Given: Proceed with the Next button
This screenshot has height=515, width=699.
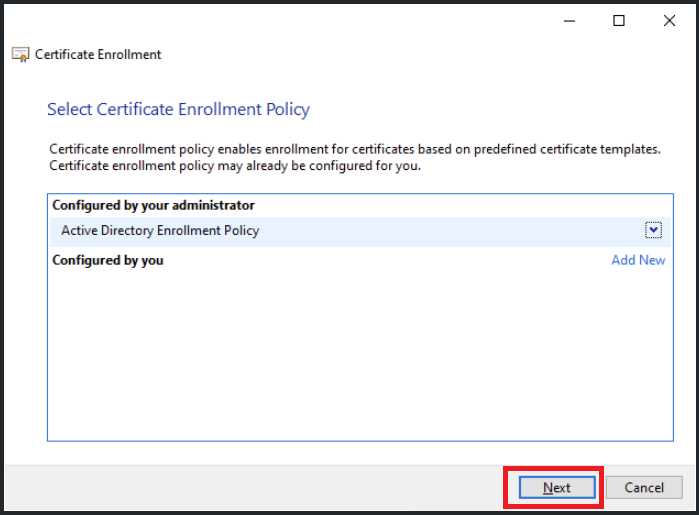Looking at the screenshot, I should click(x=557, y=487).
